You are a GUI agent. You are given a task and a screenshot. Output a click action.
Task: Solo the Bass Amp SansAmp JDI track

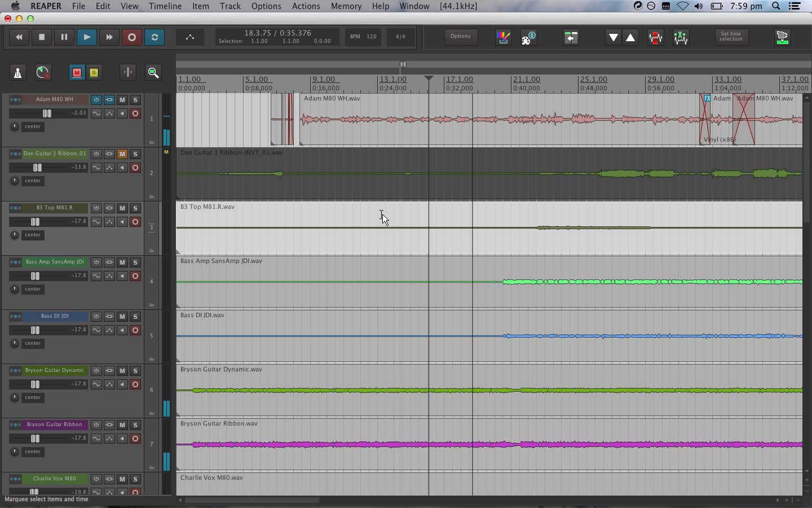[135, 262]
